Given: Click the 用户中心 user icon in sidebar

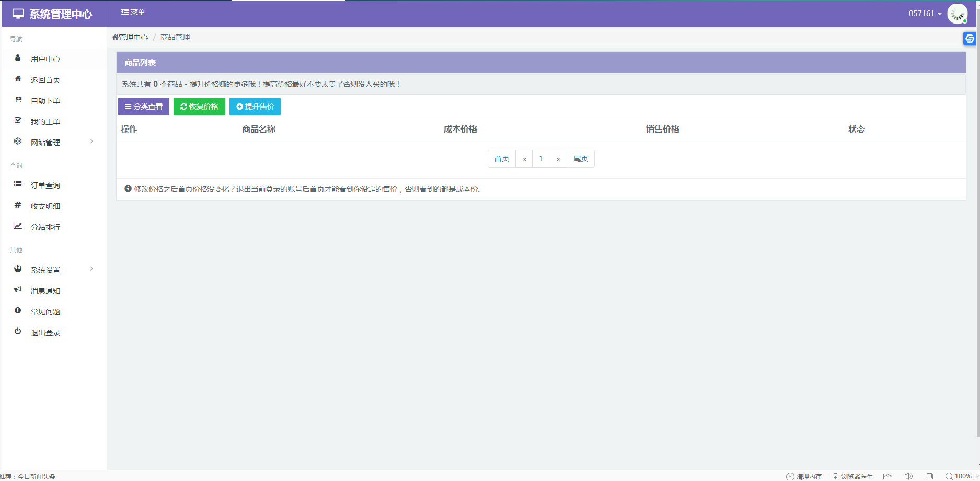Looking at the screenshot, I should click(18, 58).
